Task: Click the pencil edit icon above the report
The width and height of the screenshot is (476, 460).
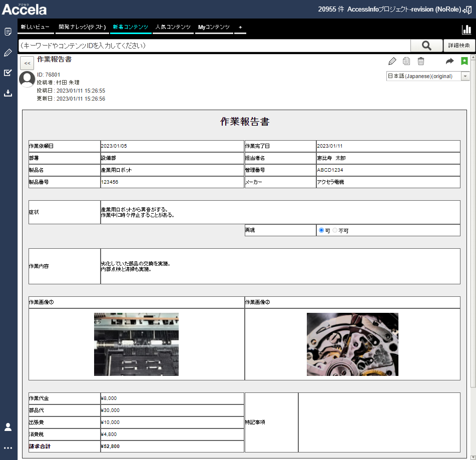Action: click(392, 61)
